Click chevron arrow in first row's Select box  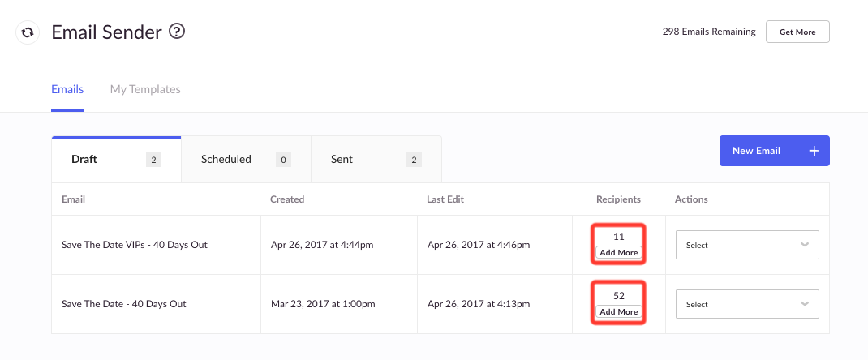click(805, 244)
